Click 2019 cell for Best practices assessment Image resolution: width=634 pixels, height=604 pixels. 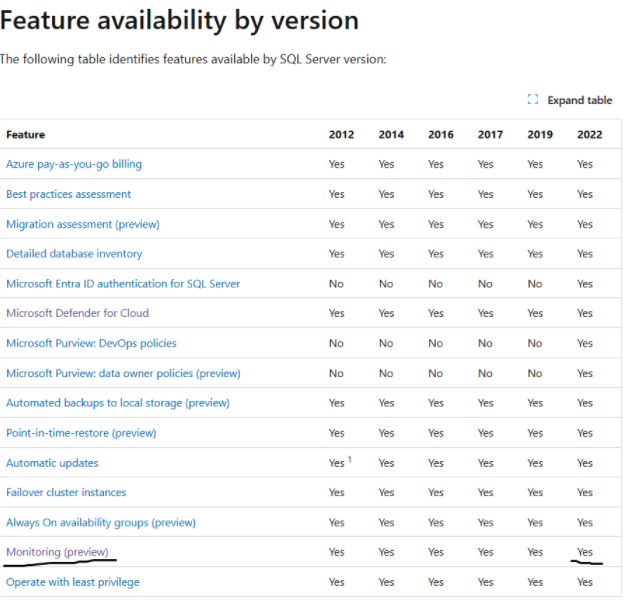[x=535, y=194]
